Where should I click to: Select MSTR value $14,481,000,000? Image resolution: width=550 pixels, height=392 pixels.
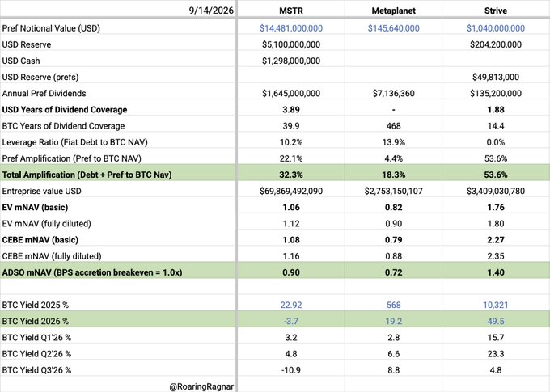coord(291,28)
